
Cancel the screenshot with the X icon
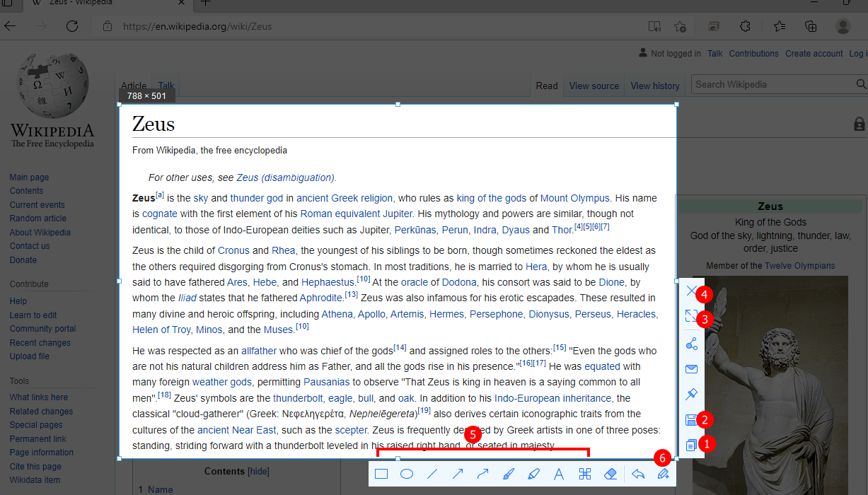(692, 291)
